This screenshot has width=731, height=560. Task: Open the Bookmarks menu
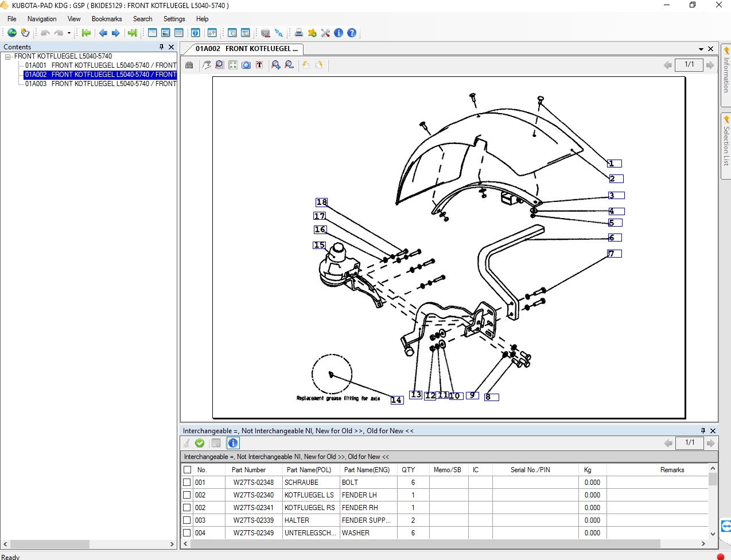pos(107,19)
